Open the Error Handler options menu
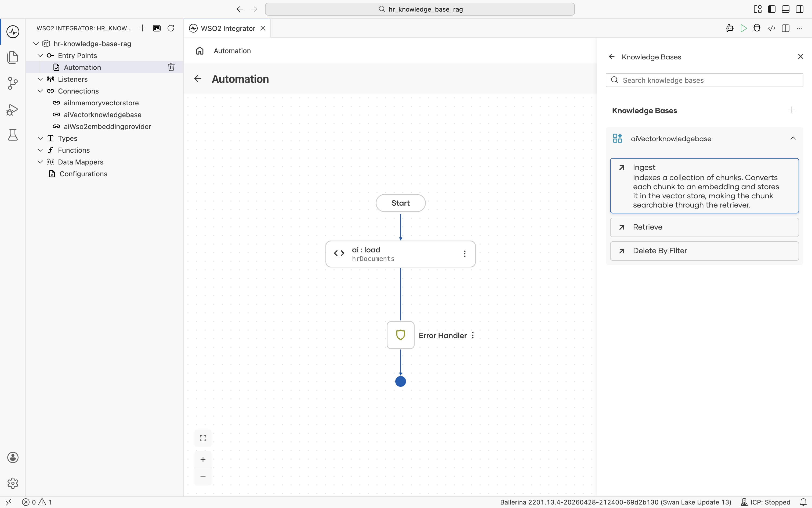Screen dimensions: 812x508 pos(473,335)
